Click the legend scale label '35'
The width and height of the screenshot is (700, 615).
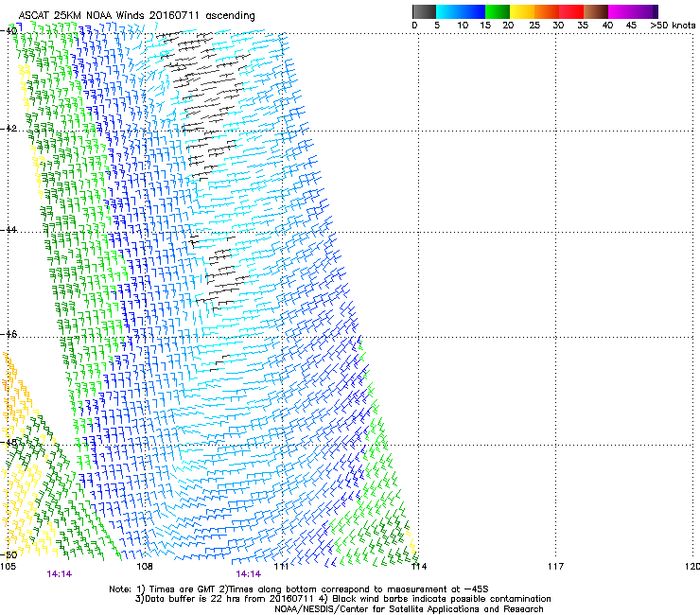click(583, 25)
